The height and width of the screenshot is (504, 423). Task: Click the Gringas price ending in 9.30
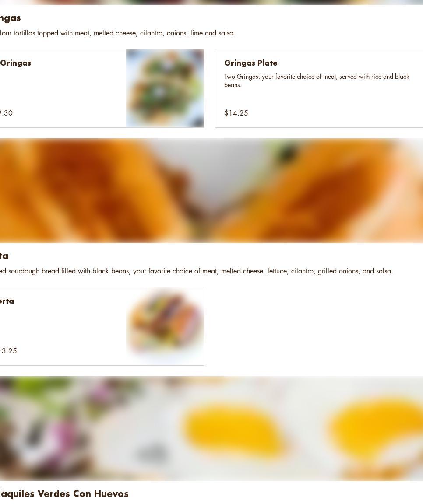tap(7, 113)
